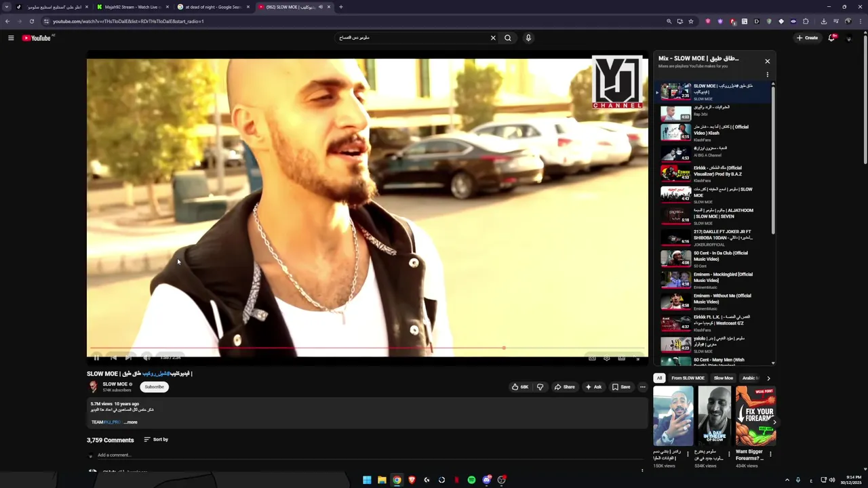Go back with browser back arrow
This screenshot has height=488, width=868.
(x=7, y=21)
